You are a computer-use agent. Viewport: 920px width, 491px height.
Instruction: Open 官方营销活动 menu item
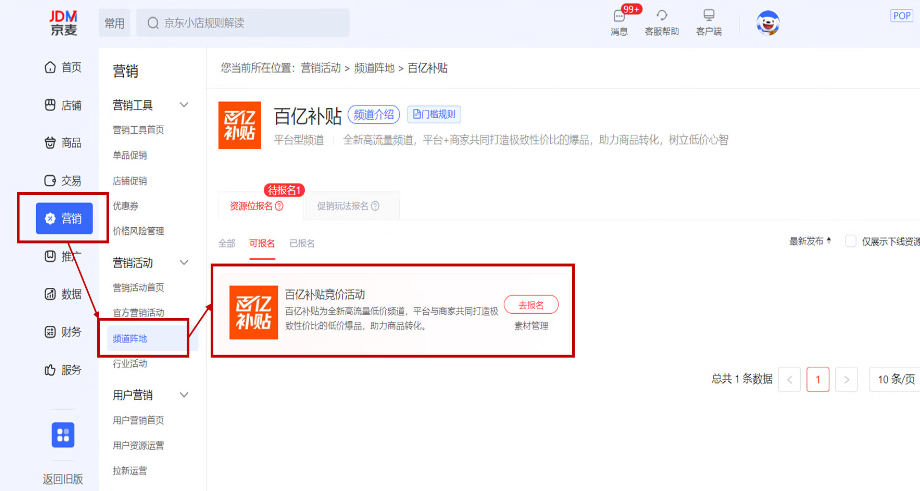[138, 313]
